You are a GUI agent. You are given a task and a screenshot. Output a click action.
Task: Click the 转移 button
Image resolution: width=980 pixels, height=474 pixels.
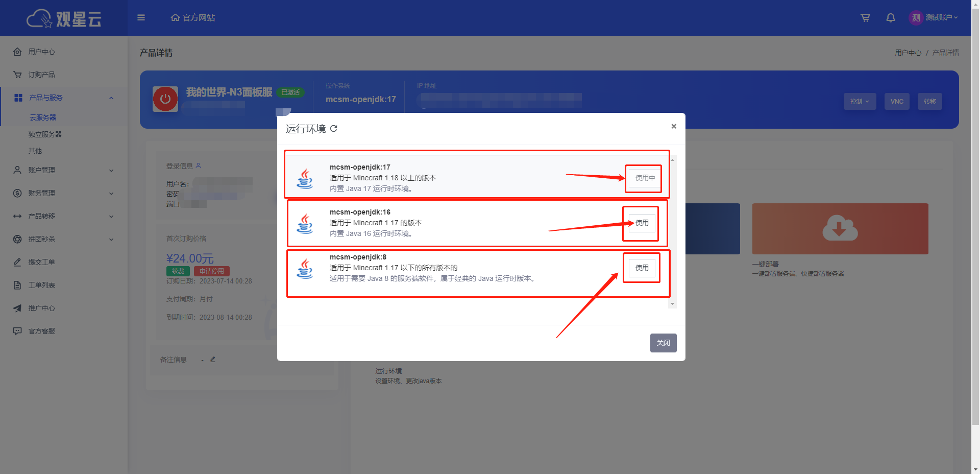929,101
